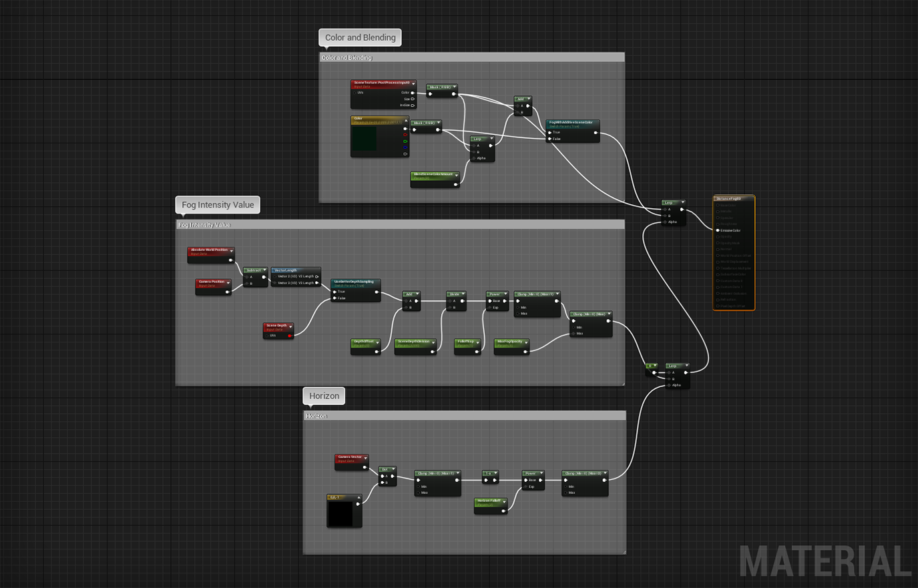Expand FalloffExp parameter node arrow
Screen dimensions: 918x588
[x=478, y=342]
